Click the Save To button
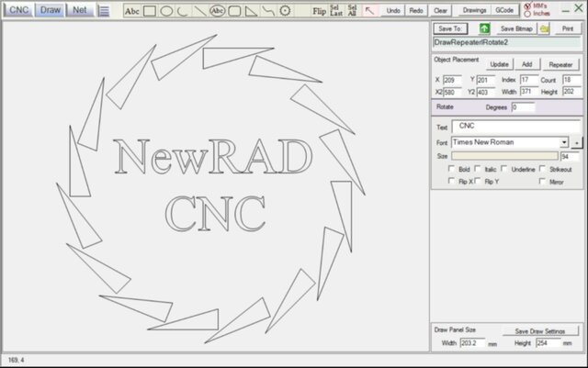This screenshot has width=588, height=368. (x=450, y=28)
